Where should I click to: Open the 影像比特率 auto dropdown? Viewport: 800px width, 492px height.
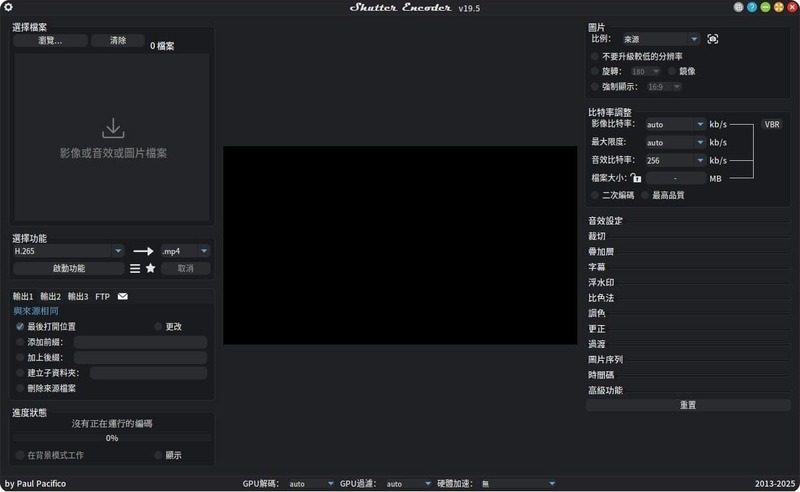tap(675, 125)
